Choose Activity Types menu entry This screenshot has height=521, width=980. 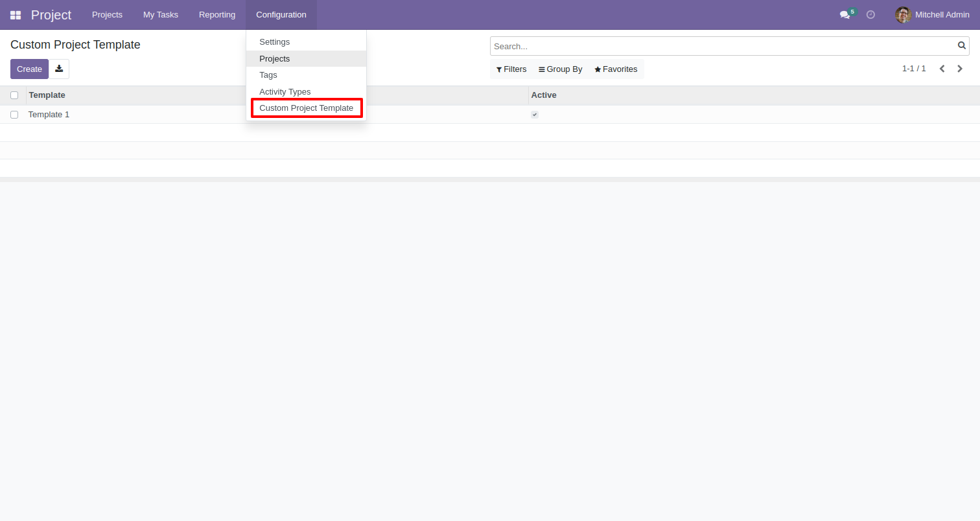click(x=306, y=92)
